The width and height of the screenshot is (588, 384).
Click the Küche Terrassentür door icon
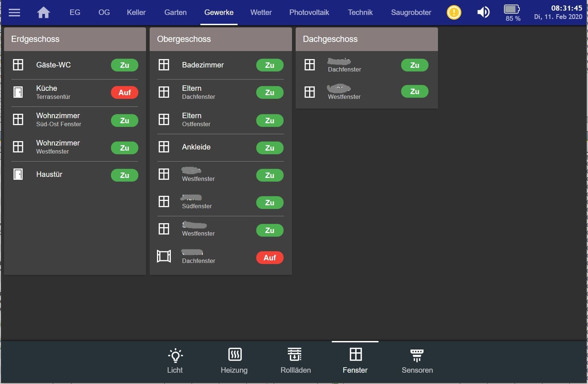tap(18, 92)
